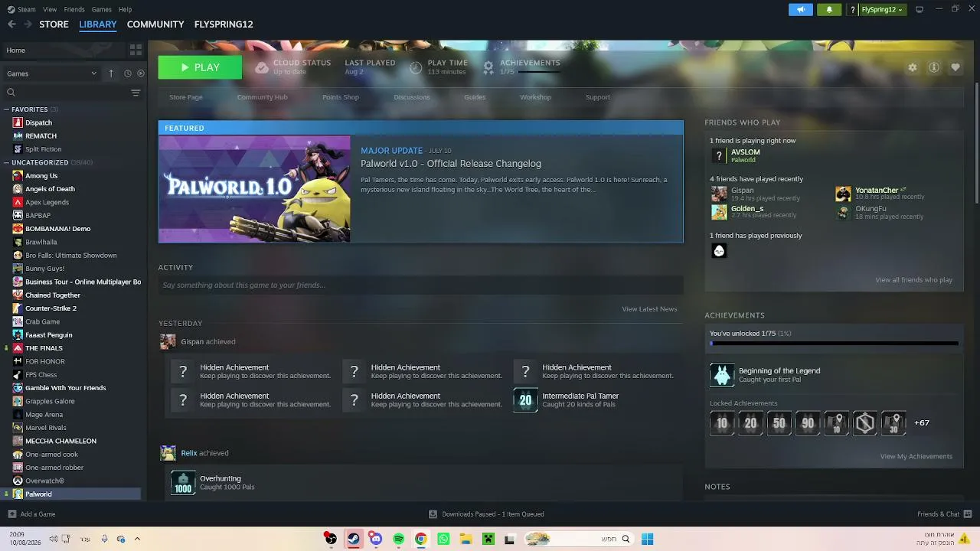Image resolution: width=980 pixels, height=551 pixels.
Task: Click View Latest News
Action: click(x=649, y=309)
